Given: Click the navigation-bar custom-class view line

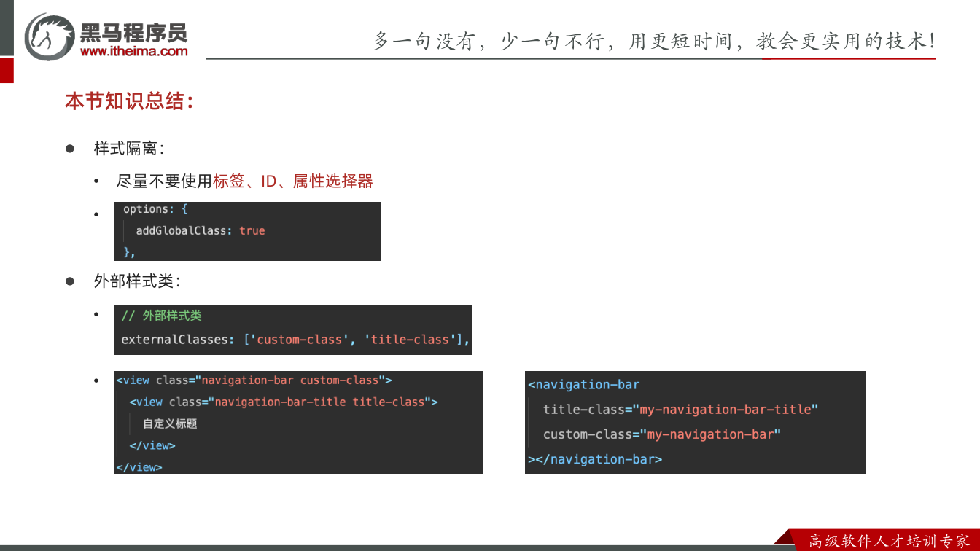Looking at the screenshot, I should pos(254,380).
